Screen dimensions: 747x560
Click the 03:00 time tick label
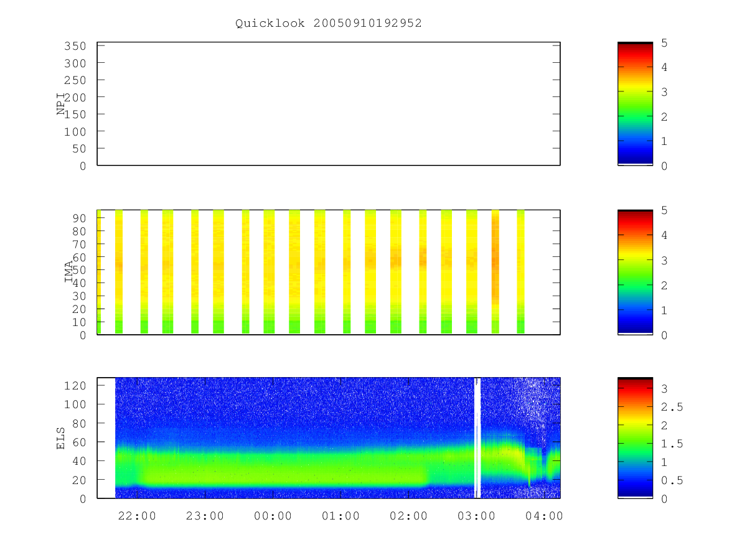[x=477, y=516]
